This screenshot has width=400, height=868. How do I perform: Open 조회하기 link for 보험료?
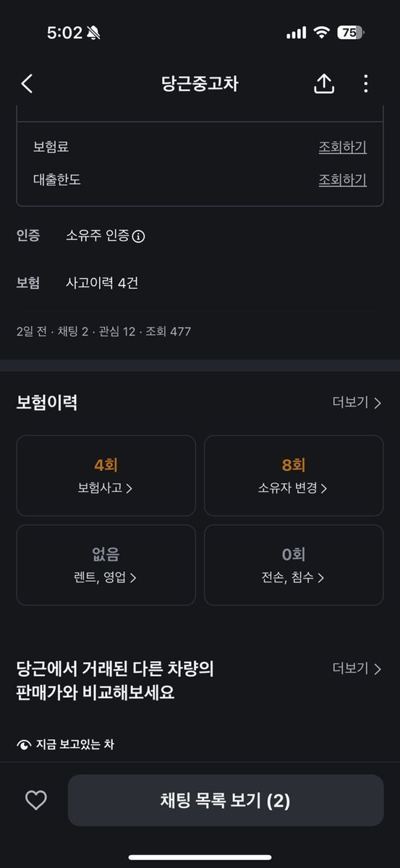[343, 147]
